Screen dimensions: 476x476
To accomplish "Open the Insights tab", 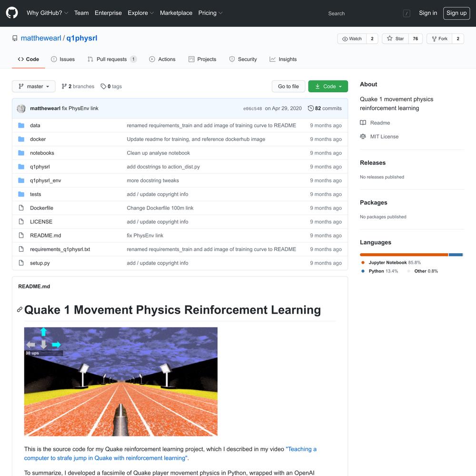I will coord(283,59).
